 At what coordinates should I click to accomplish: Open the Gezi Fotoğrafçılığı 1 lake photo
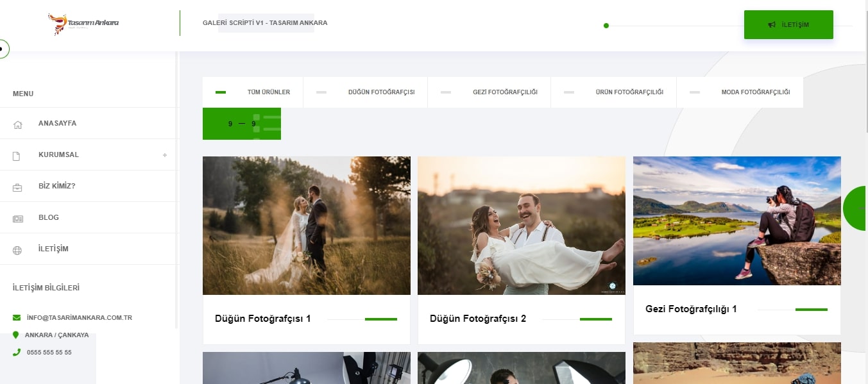tap(737, 221)
